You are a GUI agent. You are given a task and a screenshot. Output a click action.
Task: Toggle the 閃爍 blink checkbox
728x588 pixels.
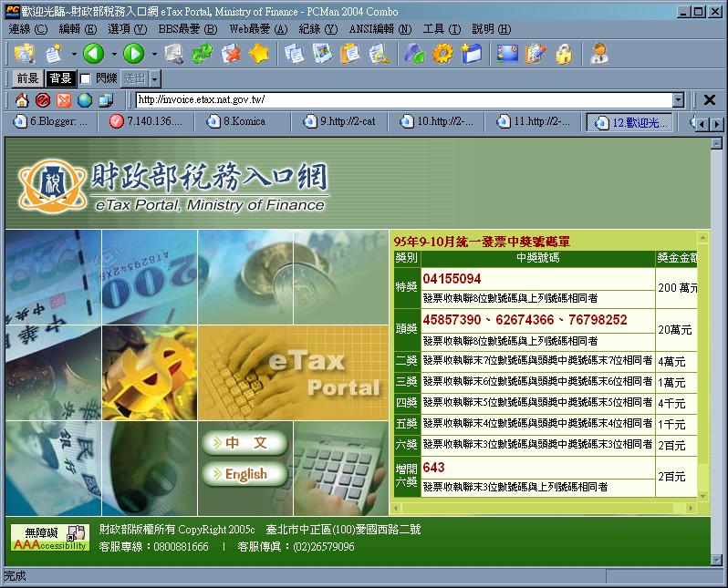click(85, 79)
